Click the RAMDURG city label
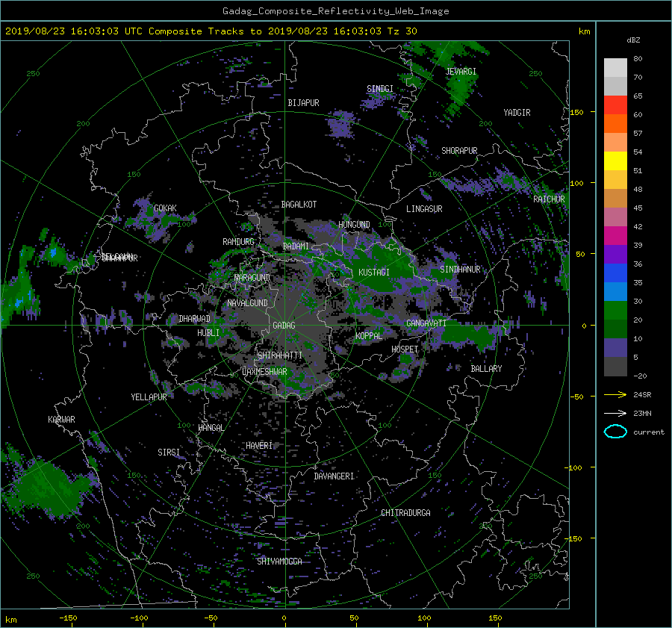 [x=238, y=242]
